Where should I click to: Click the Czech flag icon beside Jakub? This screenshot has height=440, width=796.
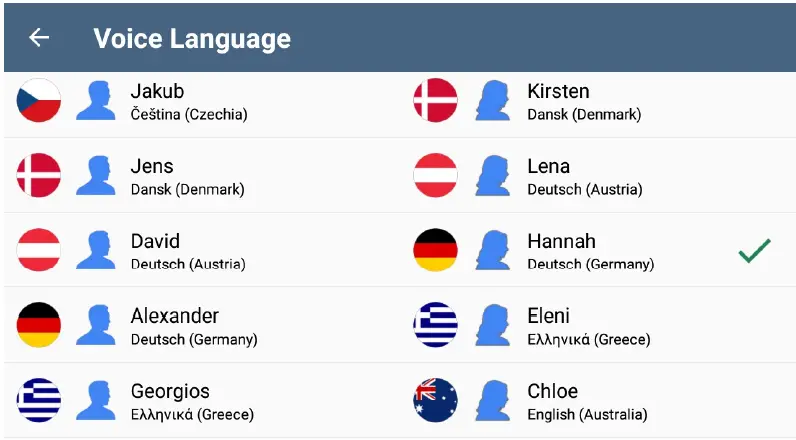tap(39, 100)
